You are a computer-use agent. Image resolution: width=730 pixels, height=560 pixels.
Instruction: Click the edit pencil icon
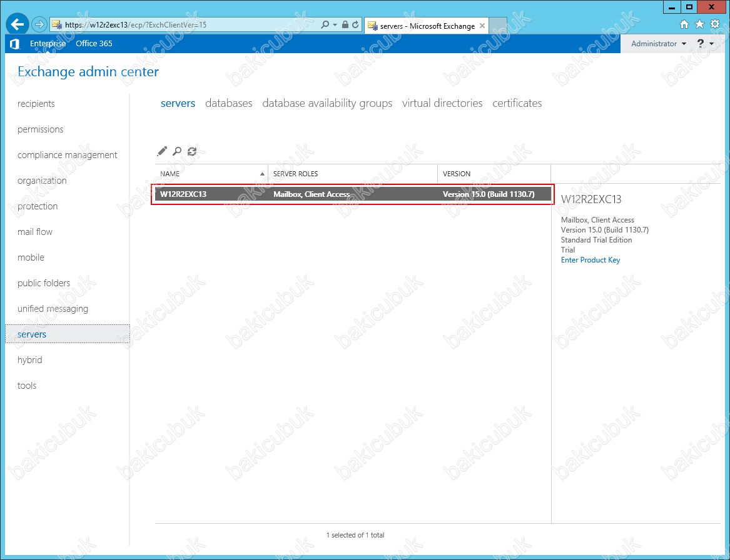162,151
